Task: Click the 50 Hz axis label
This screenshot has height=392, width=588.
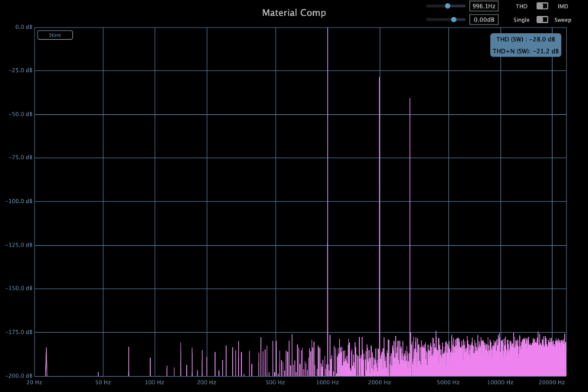Action: tap(103, 382)
